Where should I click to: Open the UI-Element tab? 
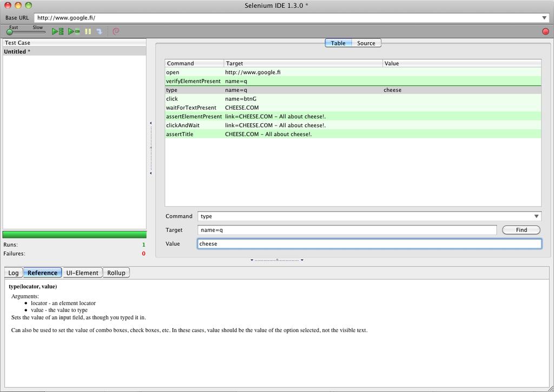[82, 273]
